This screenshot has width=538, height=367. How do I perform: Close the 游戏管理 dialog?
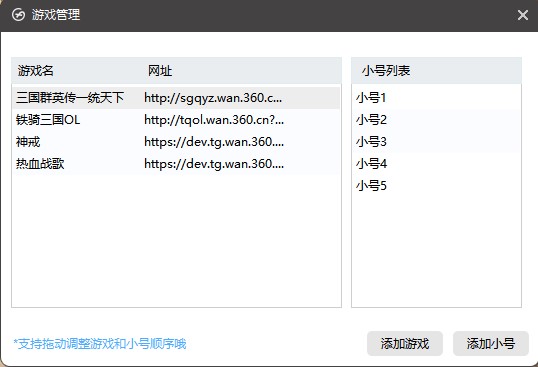coord(523,15)
